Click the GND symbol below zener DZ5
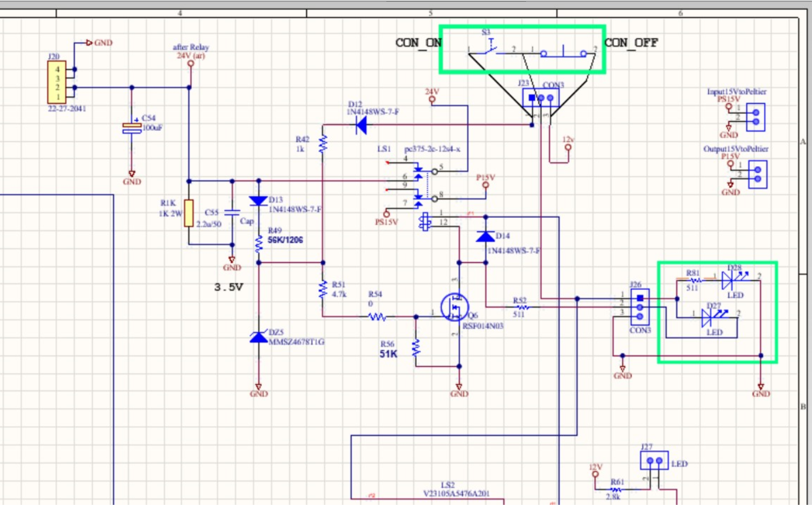The width and height of the screenshot is (812, 509). click(258, 386)
